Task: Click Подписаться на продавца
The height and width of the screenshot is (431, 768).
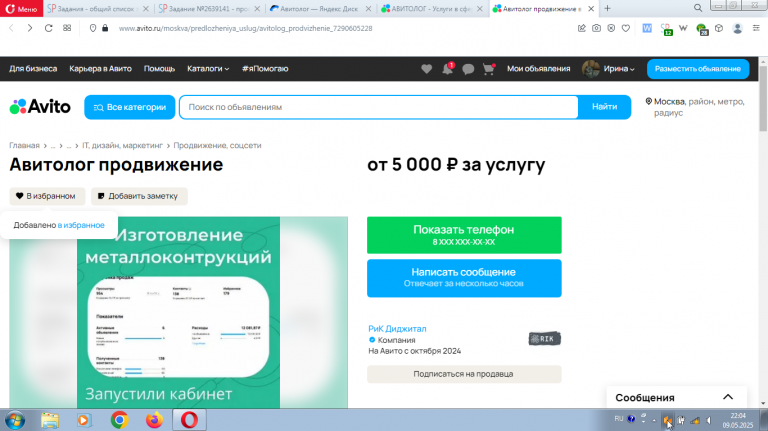Action: 464,374
